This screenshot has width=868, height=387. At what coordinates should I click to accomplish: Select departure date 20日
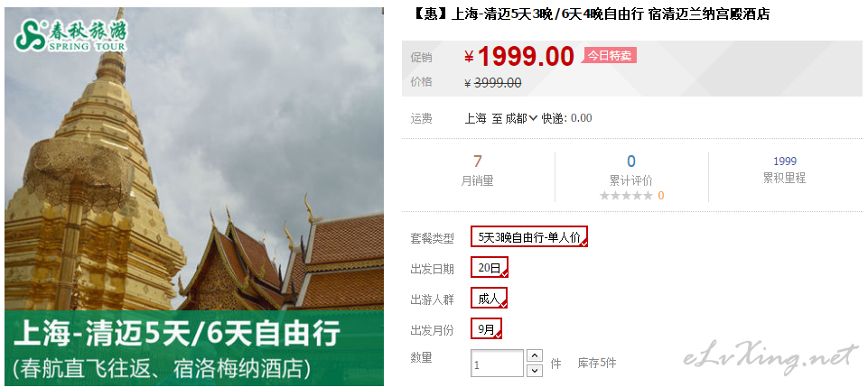click(x=490, y=268)
